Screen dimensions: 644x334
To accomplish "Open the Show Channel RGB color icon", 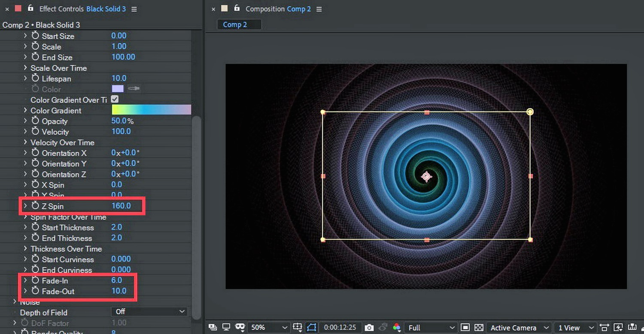I will coord(397,328).
